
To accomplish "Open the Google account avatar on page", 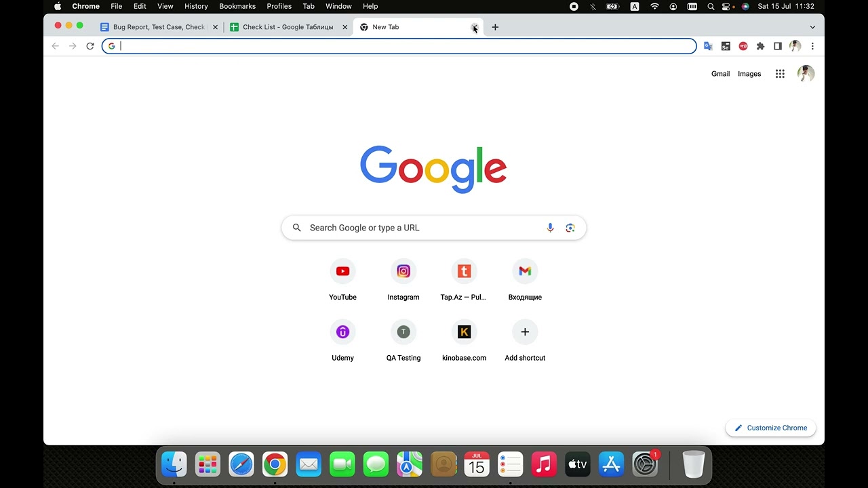I will pyautogui.click(x=806, y=74).
